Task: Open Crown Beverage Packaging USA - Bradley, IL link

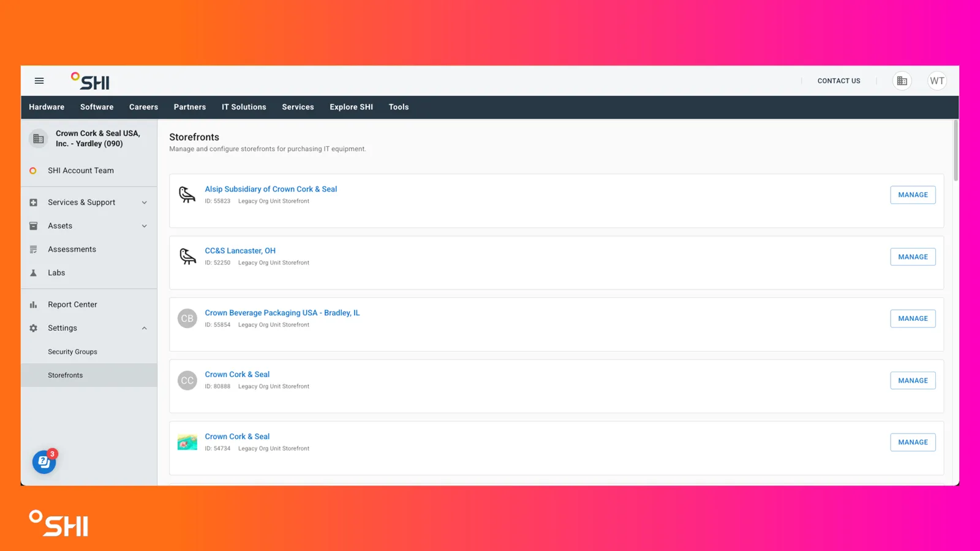Action: [282, 313]
